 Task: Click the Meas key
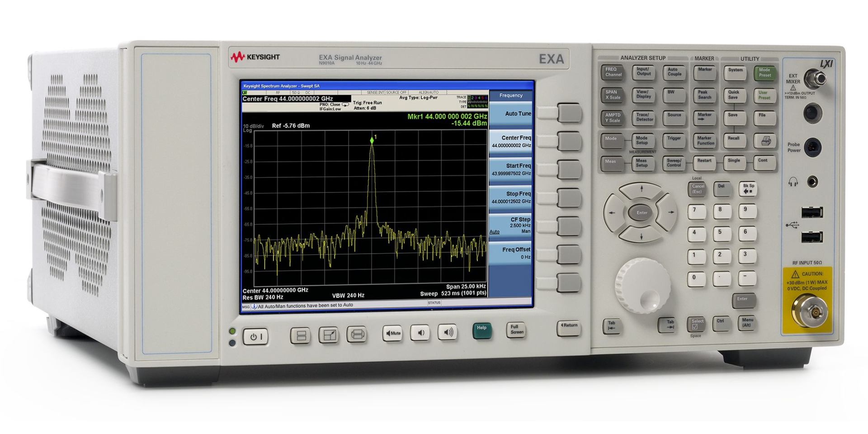pos(612,164)
